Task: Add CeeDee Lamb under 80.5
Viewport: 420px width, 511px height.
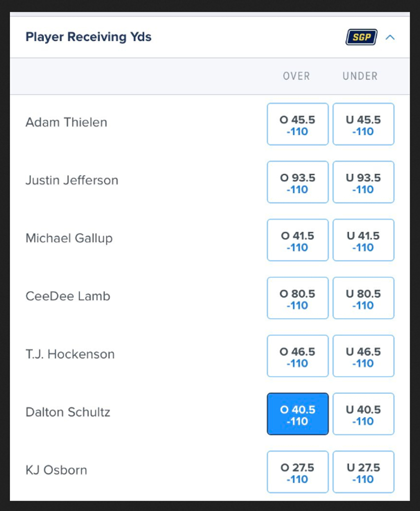Action: 363,298
